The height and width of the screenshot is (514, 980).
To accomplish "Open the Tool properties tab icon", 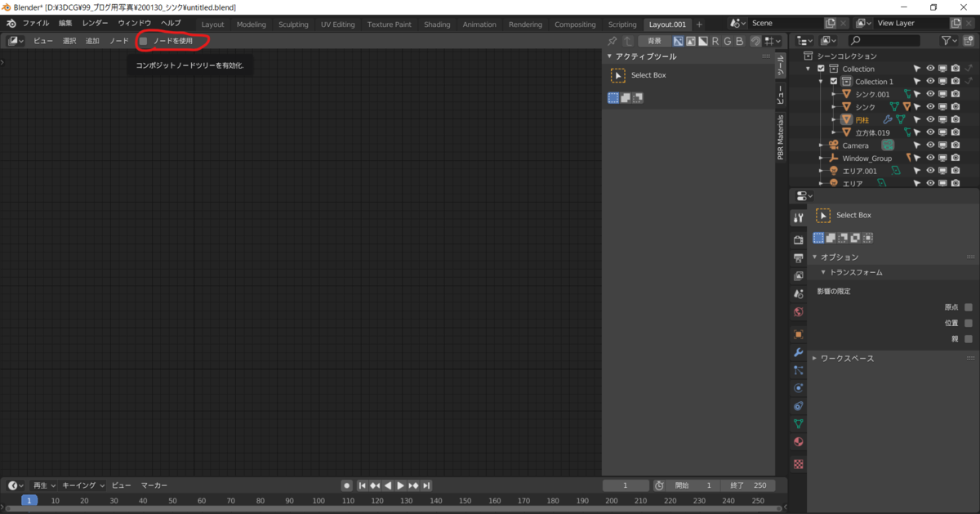I will pyautogui.click(x=799, y=218).
